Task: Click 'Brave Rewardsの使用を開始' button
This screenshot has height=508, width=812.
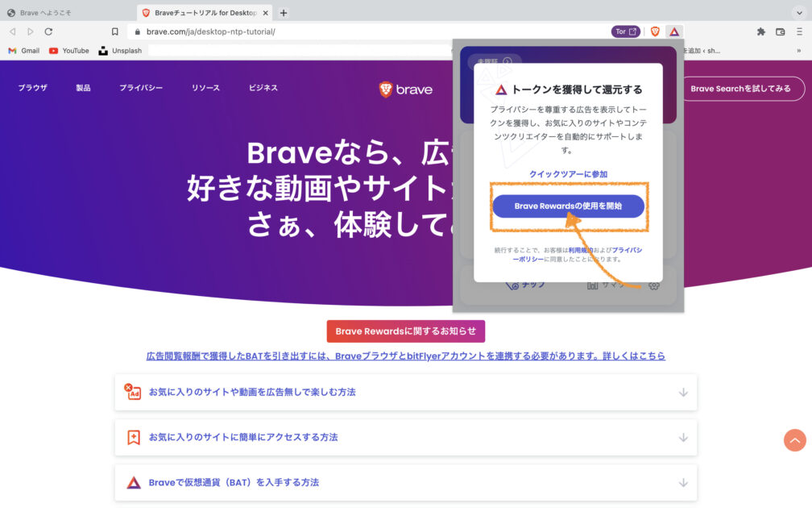Action: [x=568, y=206]
